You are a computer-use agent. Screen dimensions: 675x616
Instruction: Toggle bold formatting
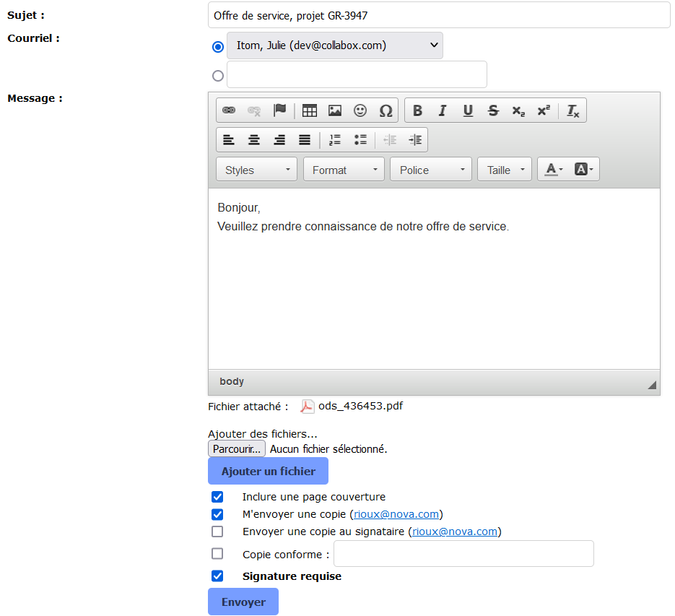click(x=417, y=110)
